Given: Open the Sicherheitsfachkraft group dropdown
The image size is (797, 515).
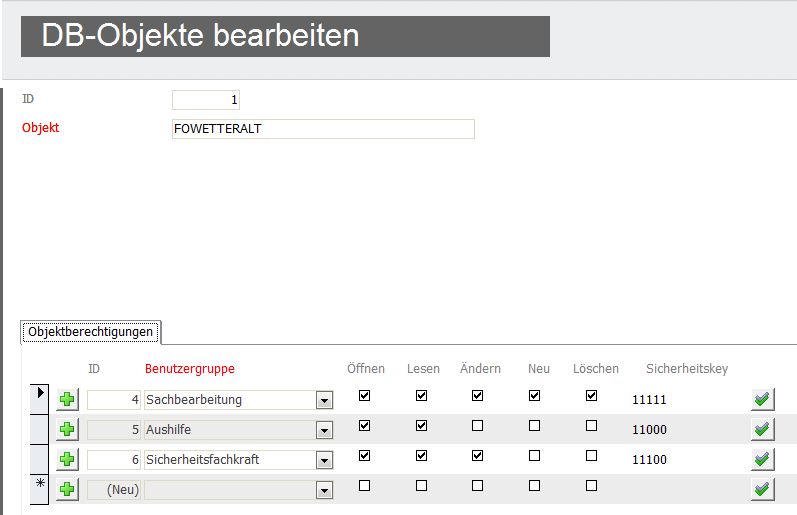Looking at the screenshot, I should pos(324,461).
